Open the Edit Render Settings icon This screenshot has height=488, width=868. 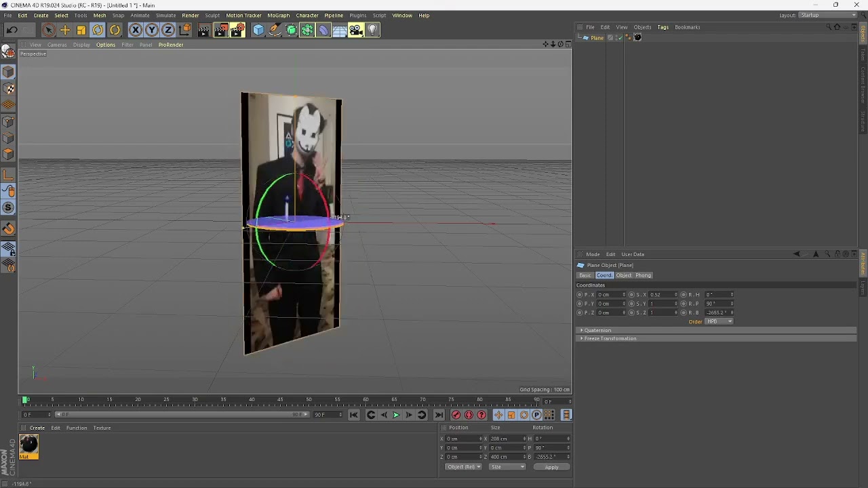(x=237, y=30)
